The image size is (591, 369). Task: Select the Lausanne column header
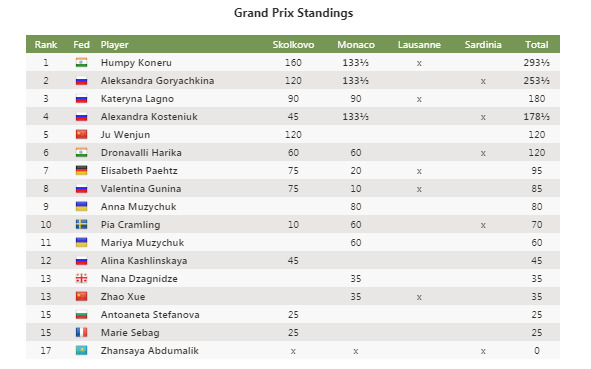[x=419, y=44]
